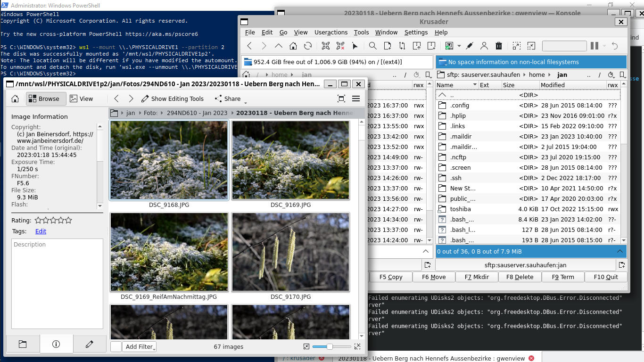Click 'Fotos' breadcrumb in Gwenview path
Viewport: 644px width, 362px height.
[150, 113]
